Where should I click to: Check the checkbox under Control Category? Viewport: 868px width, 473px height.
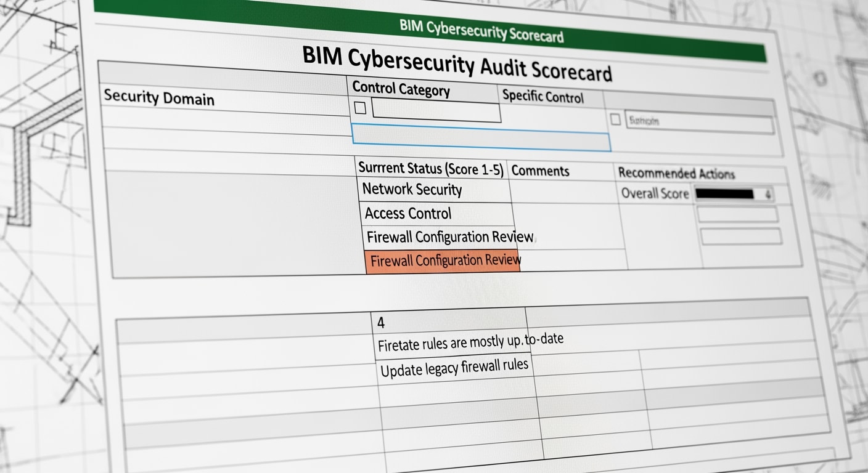click(359, 107)
